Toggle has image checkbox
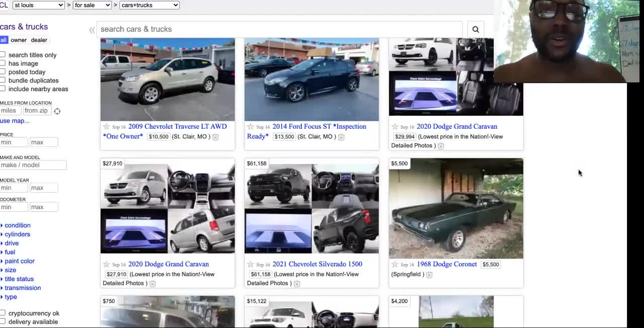644x328 pixels. tap(3, 63)
